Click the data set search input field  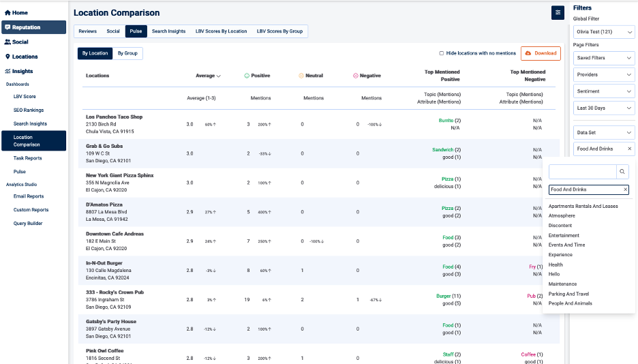point(582,172)
